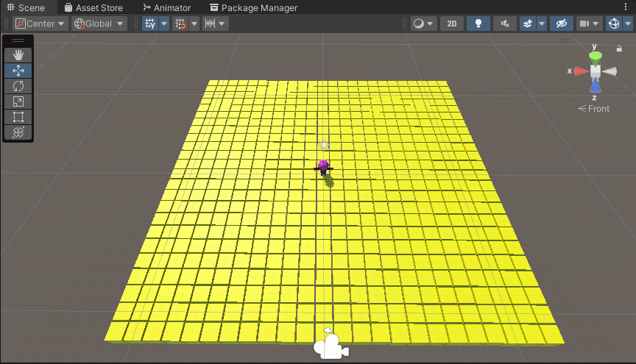Open snap increment settings dropdown

tap(215, 24)
